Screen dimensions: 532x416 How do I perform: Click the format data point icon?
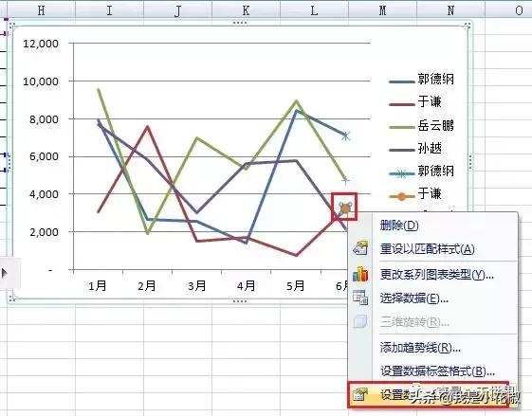[x=360, y=394]
